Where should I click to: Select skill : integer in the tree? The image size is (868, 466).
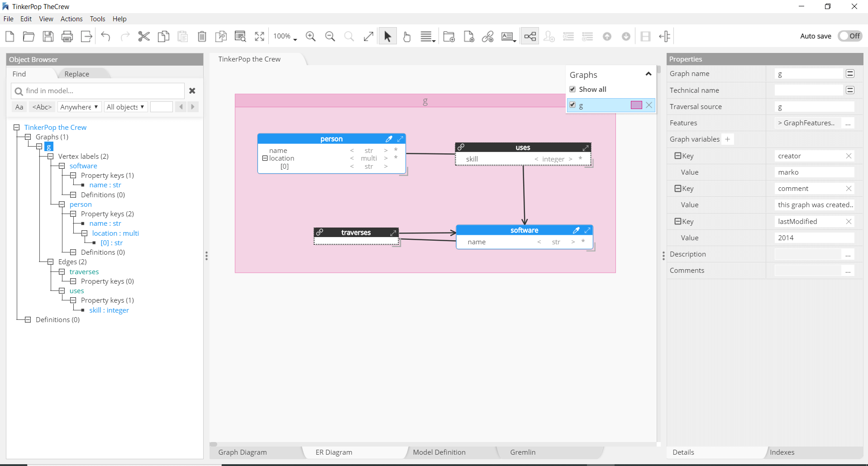[109, 310]
